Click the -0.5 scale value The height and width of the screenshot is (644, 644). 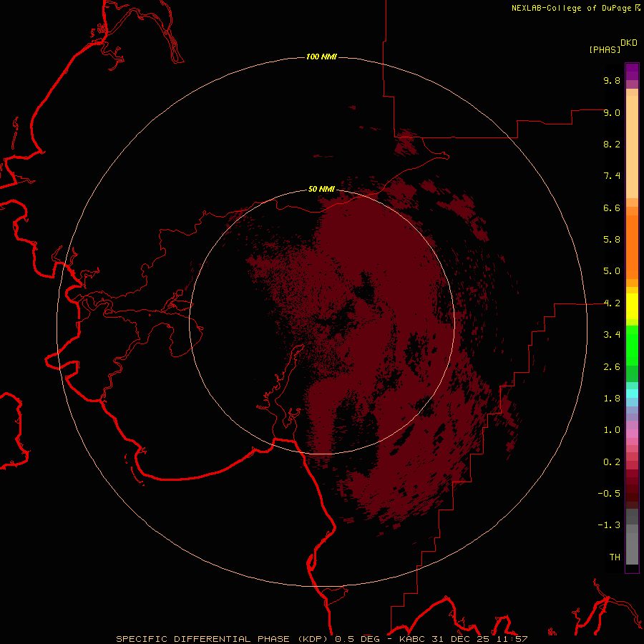click(609, 494)
